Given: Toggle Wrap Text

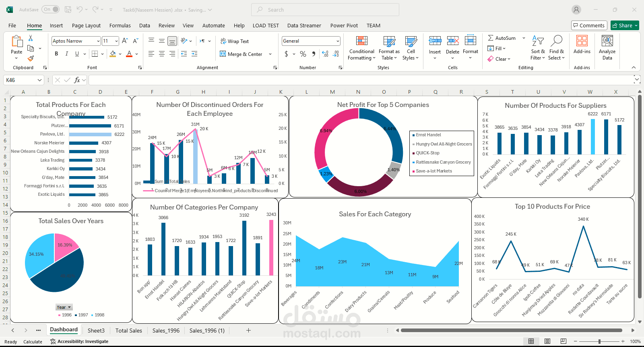Looking at the screenshot, I should click(235, 41).
